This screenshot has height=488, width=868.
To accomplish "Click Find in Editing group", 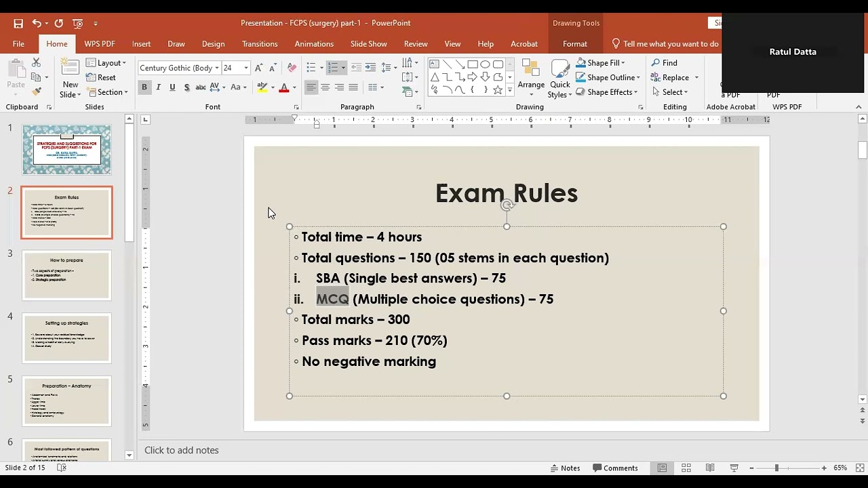I will click(x=664, y=62).
